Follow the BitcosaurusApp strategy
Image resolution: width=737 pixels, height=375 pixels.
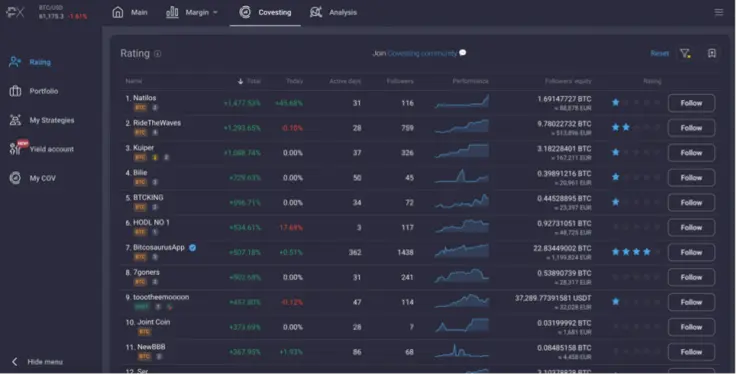(x=691, y=252)
